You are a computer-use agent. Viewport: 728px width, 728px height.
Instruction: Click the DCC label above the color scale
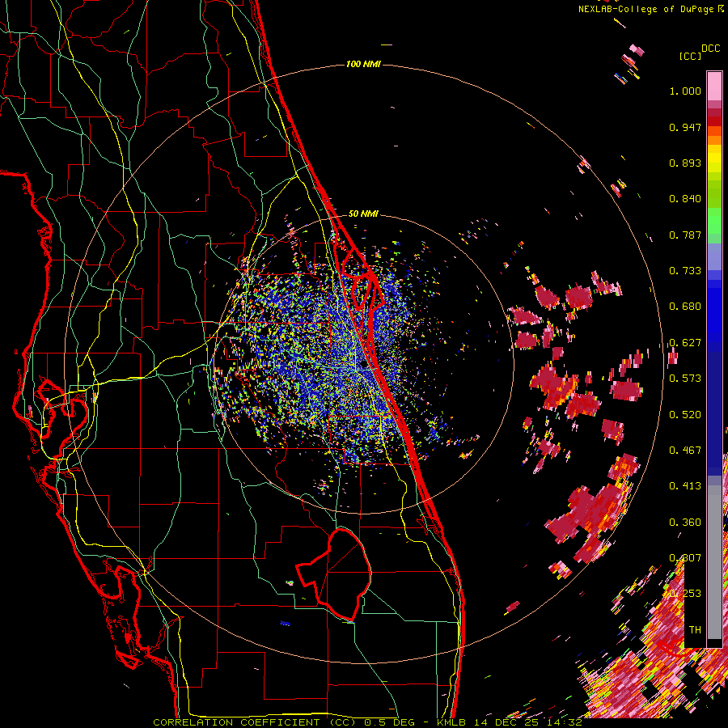[710, 49]
